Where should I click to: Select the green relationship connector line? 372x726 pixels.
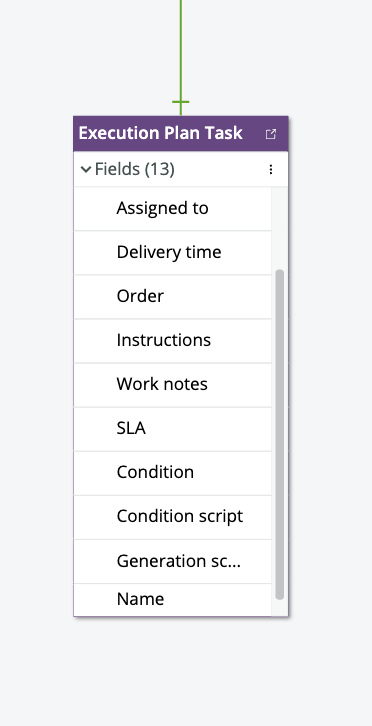tap(181, 49)
